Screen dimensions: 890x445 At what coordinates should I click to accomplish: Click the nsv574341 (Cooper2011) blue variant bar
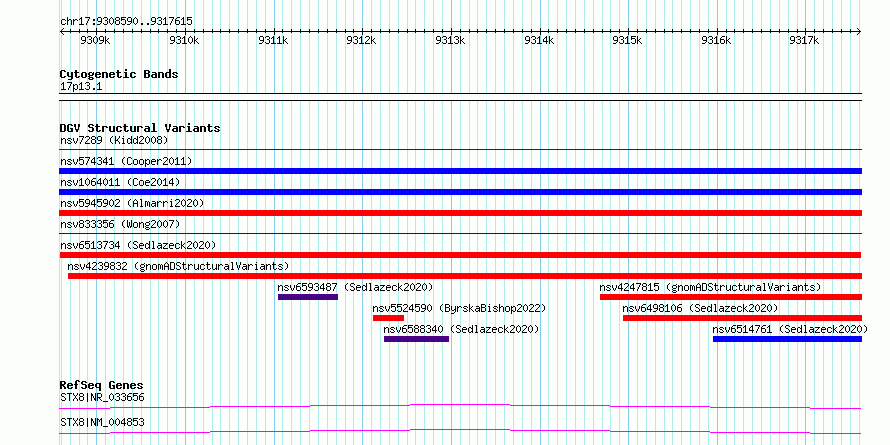[x=460, y=171]
